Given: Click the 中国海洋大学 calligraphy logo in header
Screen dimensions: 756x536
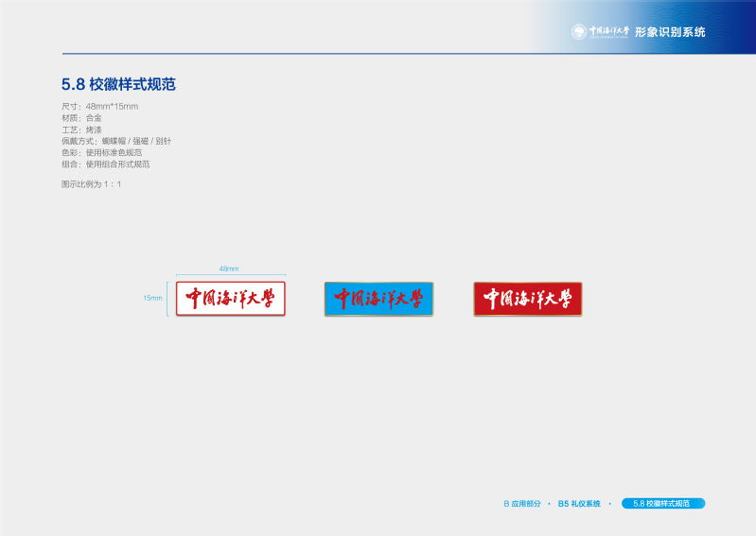Looking at the screenshot, I should tap(608, 32).
